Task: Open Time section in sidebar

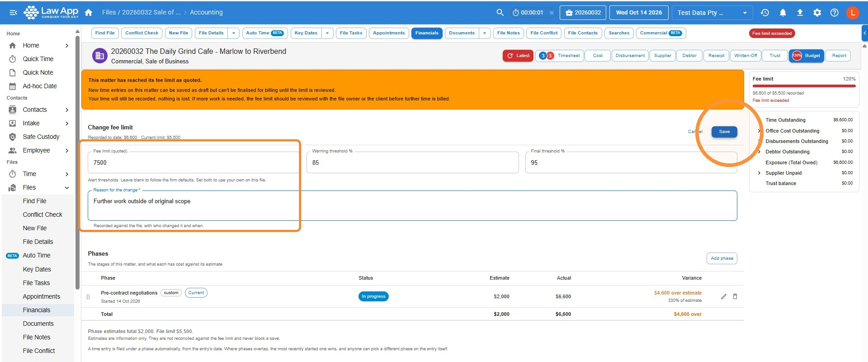Action: pyautogui.click(x=29, y=174)
